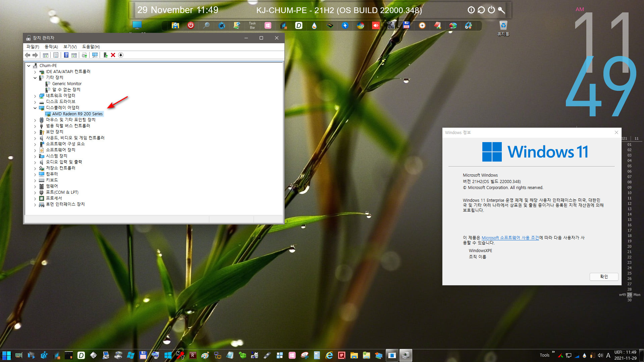
Task: Collapse the 기타 장치 node
Action: [35, 78]
